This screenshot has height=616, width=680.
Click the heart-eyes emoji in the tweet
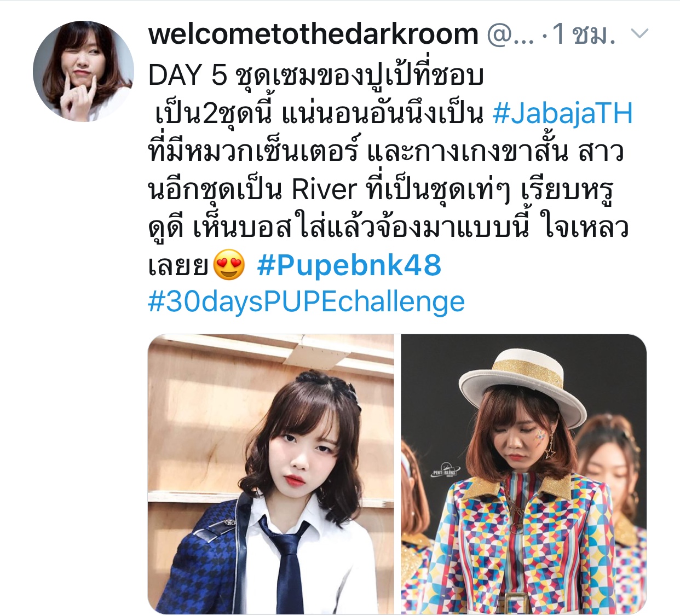(x=229, y=265)
